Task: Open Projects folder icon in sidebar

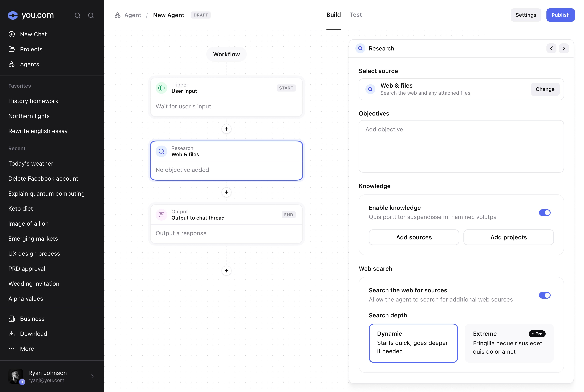Action: (12, 49)
